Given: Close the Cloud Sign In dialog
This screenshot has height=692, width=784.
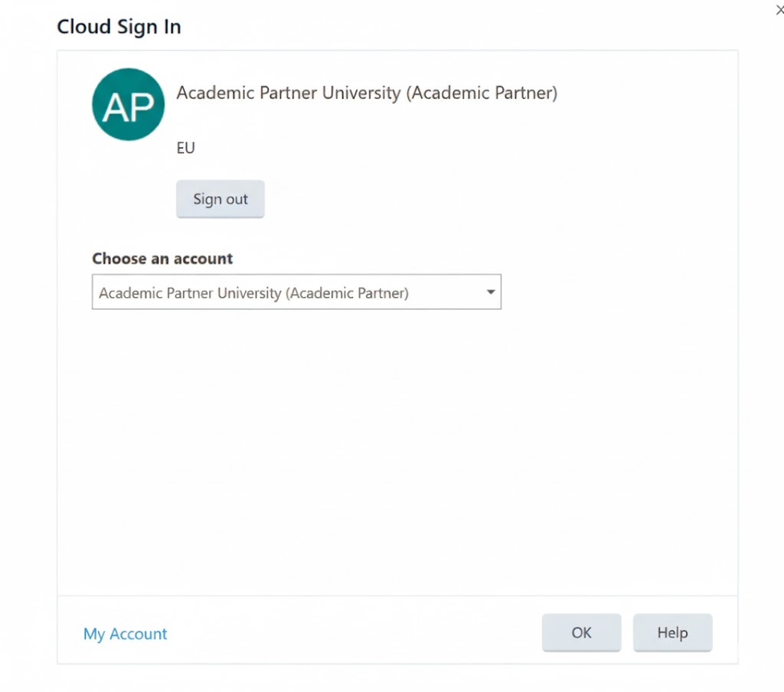Looking at the screenshot, I should pyautogui.click(x=779, y=10).
